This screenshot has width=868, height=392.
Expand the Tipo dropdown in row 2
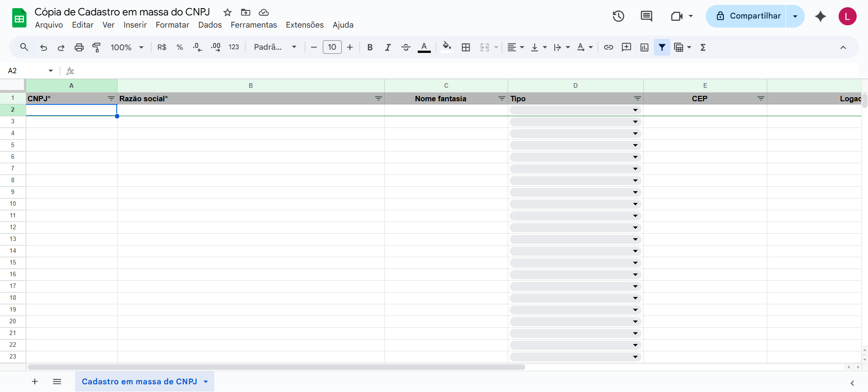click(x=635, y=110)
